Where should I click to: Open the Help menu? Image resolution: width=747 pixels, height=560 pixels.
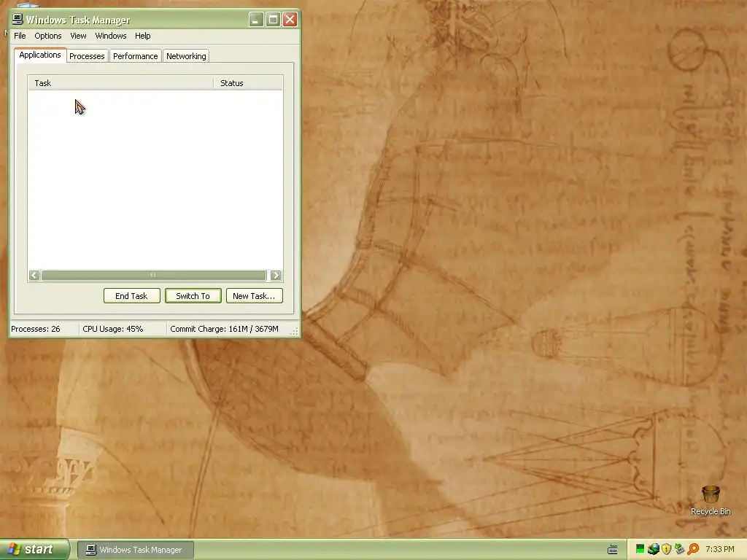click(142, 36)
